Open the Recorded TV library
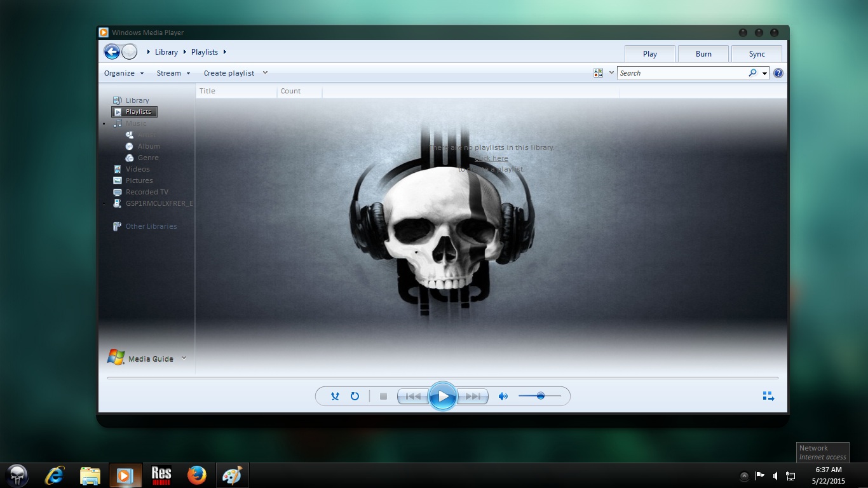 click(x=147, y=192)
